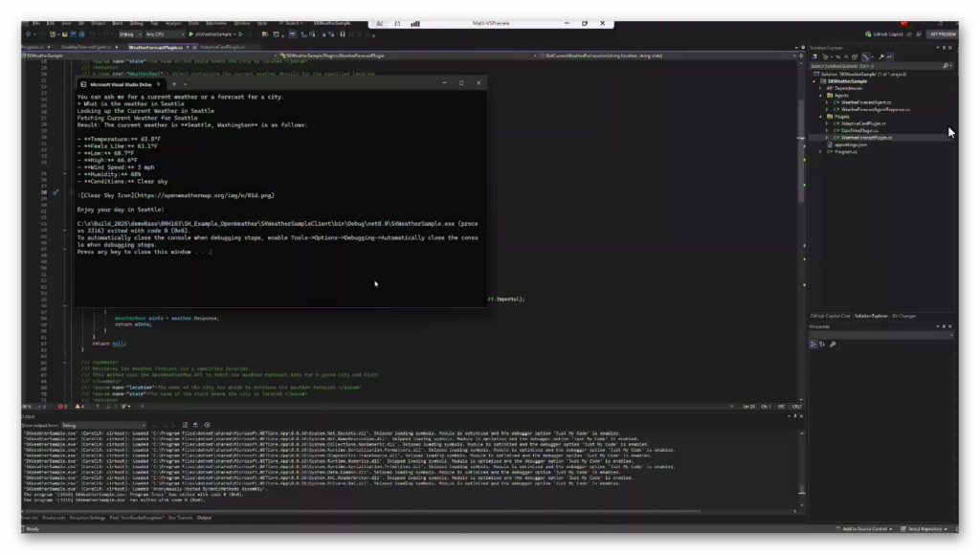The width and height of the screenshot is (980, 555).
Task: Click the code editor vertical scrollbar
Action: tap(801, 232)
